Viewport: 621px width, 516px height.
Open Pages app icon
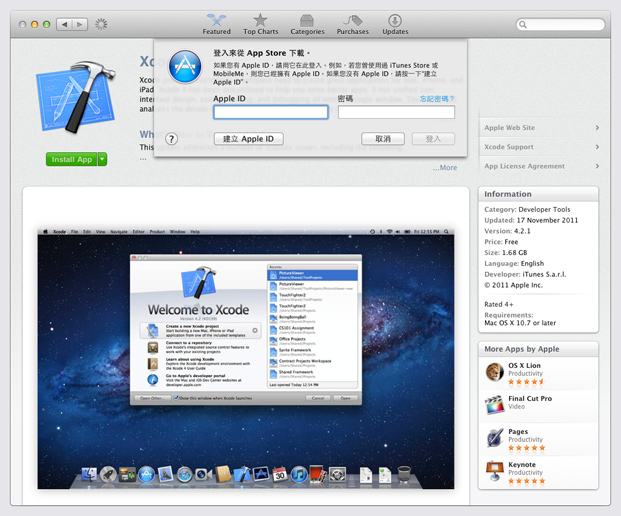[495, 438]
